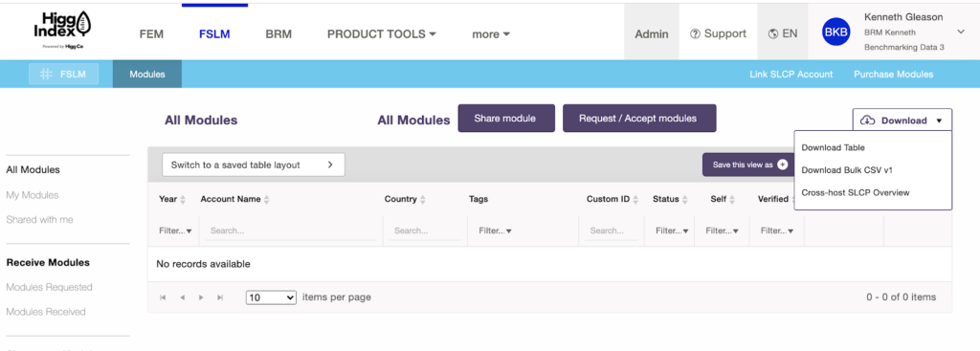The height and width of the screenshot is (351, 980).
Task: Expand the user account chevron
Action: (x=961, y=32)
